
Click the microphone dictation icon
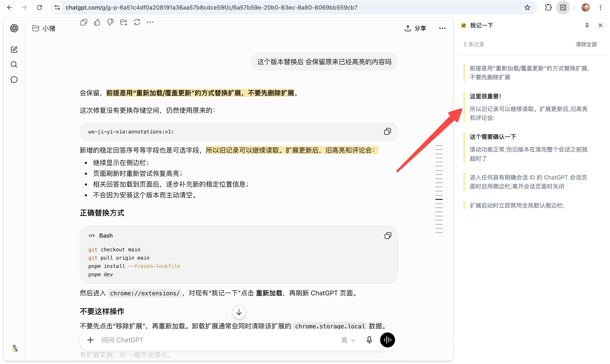point(369,340)
